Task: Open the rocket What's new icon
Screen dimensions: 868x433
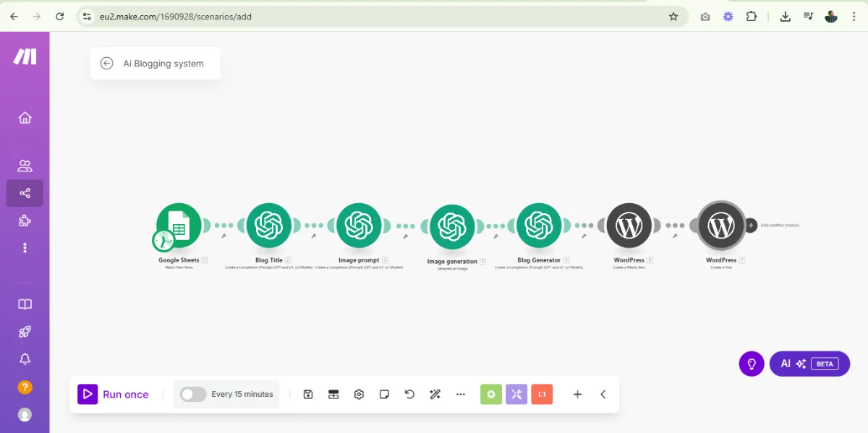Action: click(x=25, y=332)
